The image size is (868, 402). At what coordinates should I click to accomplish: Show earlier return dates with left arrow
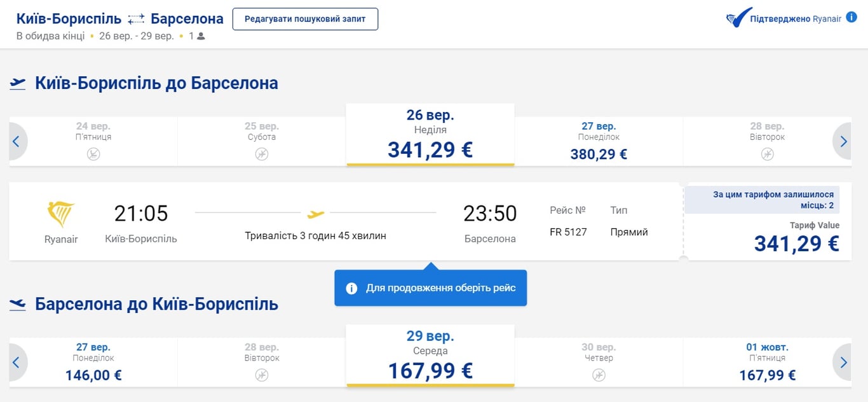click(x=16, y=363)
